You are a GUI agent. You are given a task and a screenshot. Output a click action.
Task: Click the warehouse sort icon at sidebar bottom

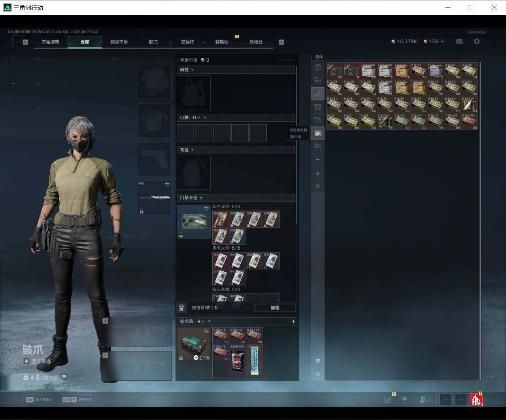317,374
